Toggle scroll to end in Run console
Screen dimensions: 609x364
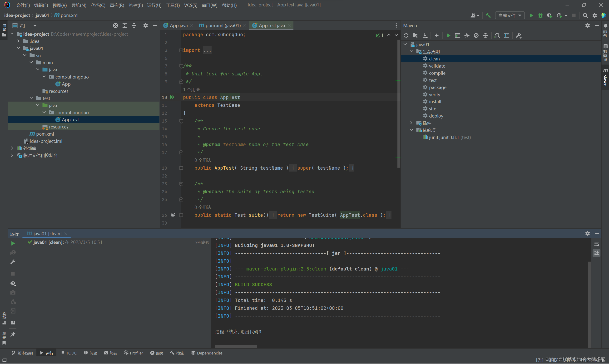click(x=596, y=253)
